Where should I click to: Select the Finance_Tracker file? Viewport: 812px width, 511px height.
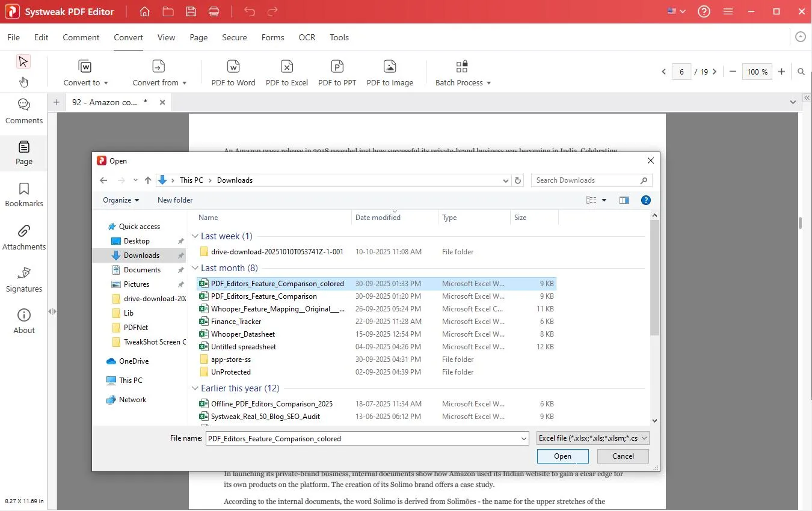tap(236, 322)
